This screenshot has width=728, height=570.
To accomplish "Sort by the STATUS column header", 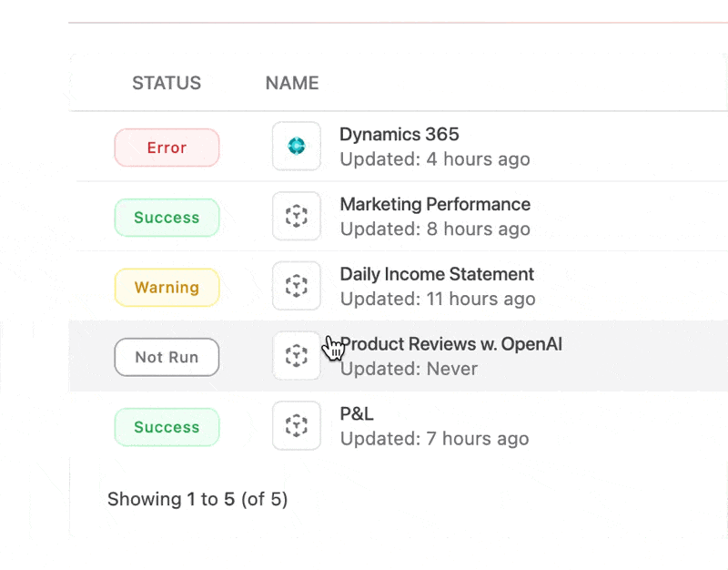I will (x=167, y=83).
